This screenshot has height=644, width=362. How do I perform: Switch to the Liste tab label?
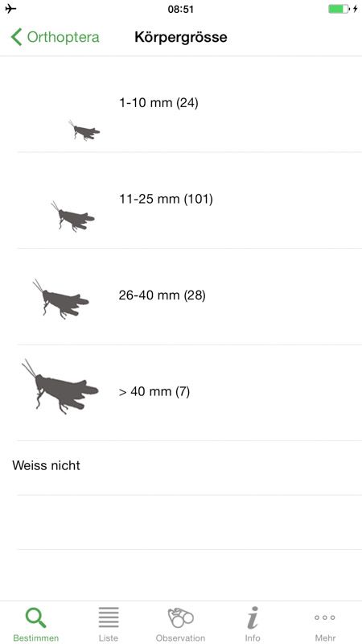109,638
